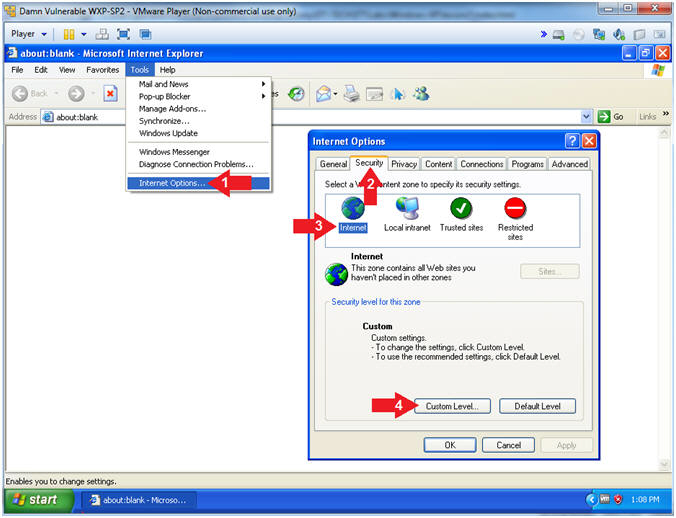Switch to the Programs tab
The image size is (676, 518).
click(527, 164)
